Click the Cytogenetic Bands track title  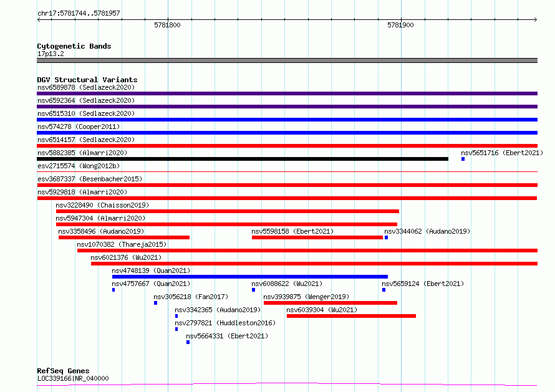pyautogui.click(x=74, y=46)
